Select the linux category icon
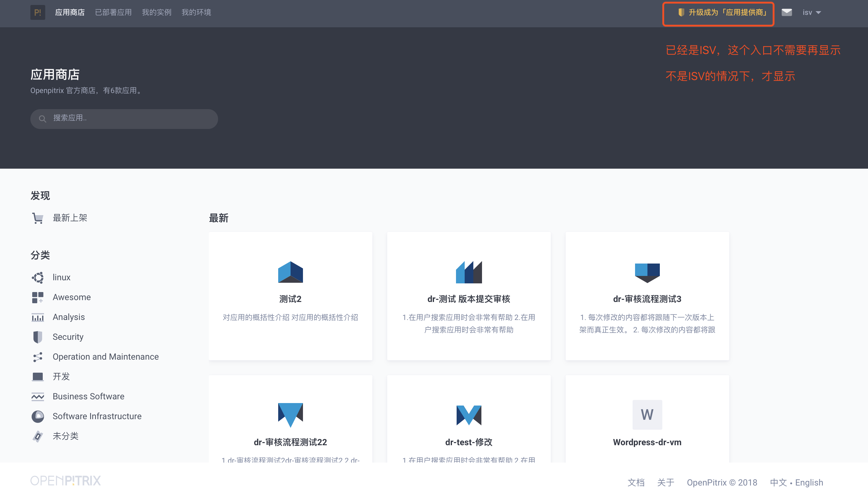Image resolution: width=868 pixels, height=488 pixels. tap(37, 277)
